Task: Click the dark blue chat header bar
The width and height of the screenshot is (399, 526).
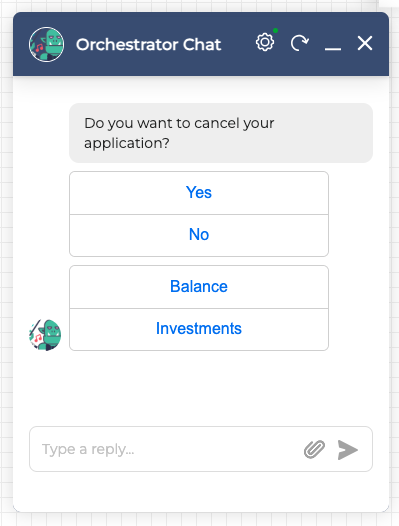Action: (x=201, y=44)
